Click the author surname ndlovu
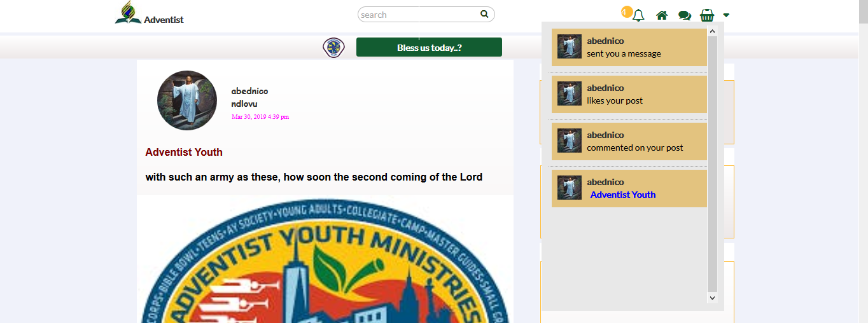868x323 pixels. pos(244,104)
